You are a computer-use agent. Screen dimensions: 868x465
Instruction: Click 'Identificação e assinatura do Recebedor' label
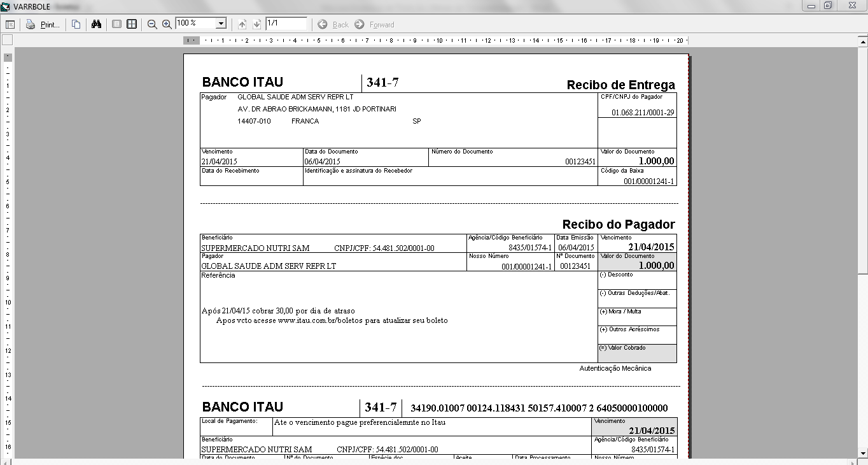coord(358,171)
